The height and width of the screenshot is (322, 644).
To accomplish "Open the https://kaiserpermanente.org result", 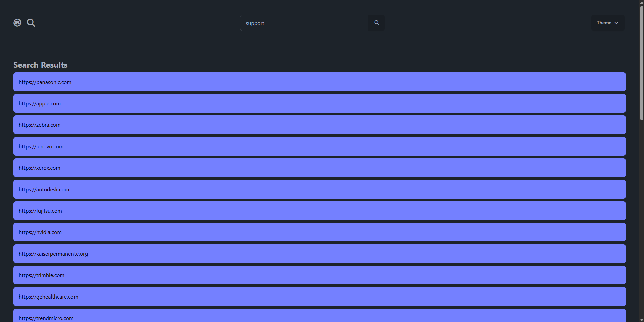I will point(319,254).
